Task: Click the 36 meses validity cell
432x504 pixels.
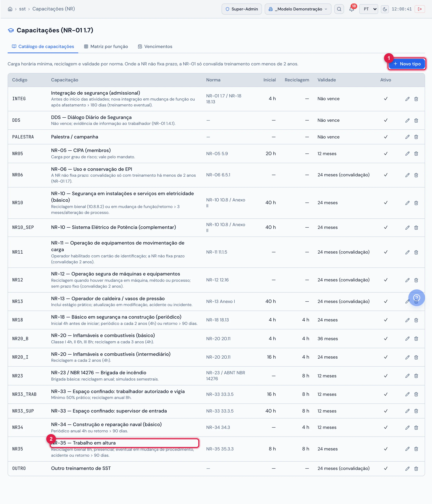Action: pyautogui.click(x=327, y=339)
